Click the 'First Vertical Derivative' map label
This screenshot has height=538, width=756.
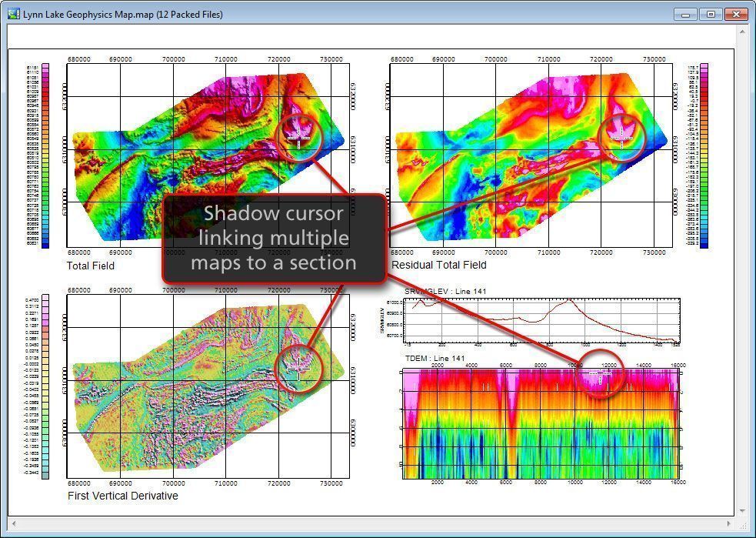(x=123, y=496)
